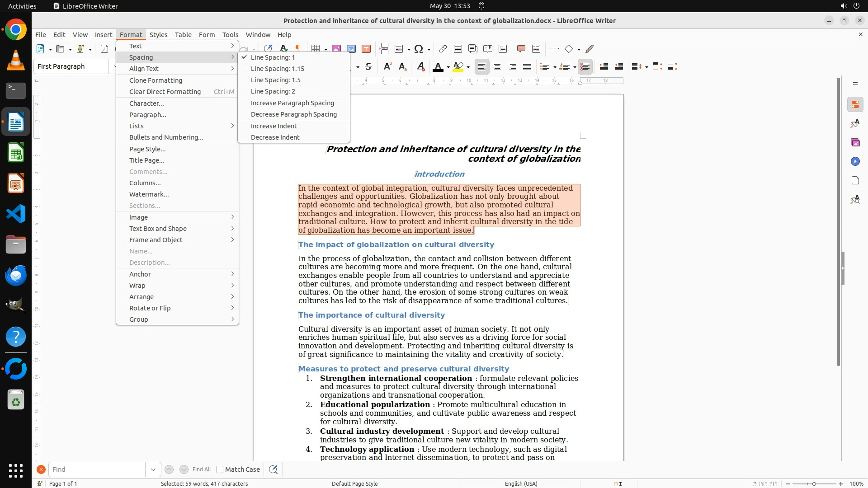Click the Insert Hyperlink chain icon
The width and height of the screenshot is (868, 488).
[x=443, y=49]
